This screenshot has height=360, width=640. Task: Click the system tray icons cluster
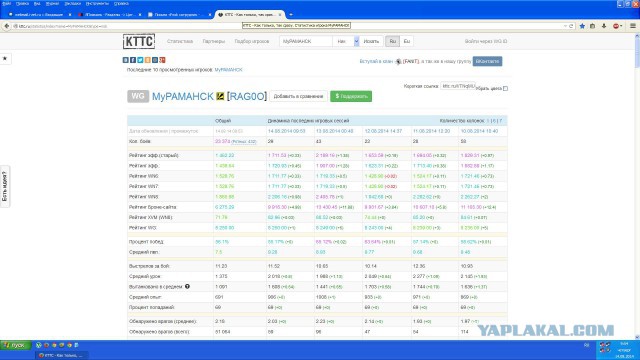coord(604,348)
